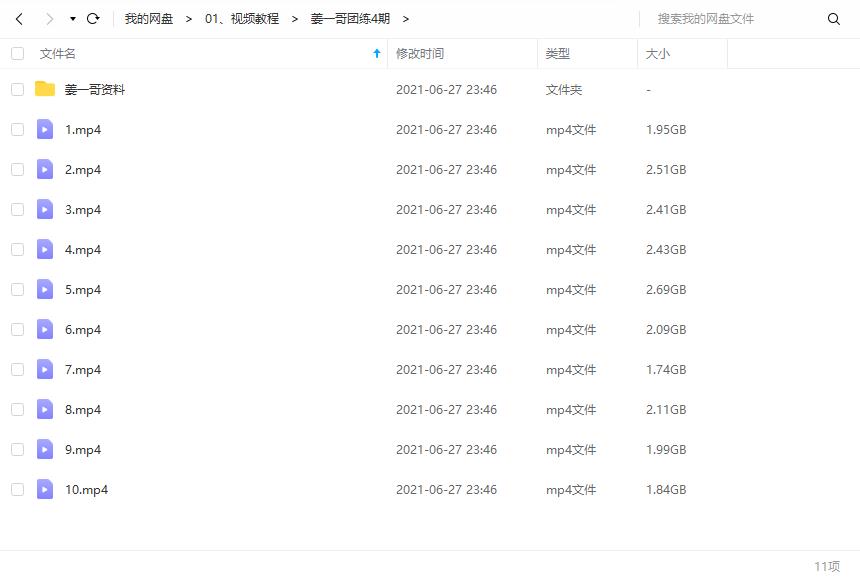This screenshot has height=583, width=860.
Task: Select file name 4.mp4
Action: [x=83, y=250]
